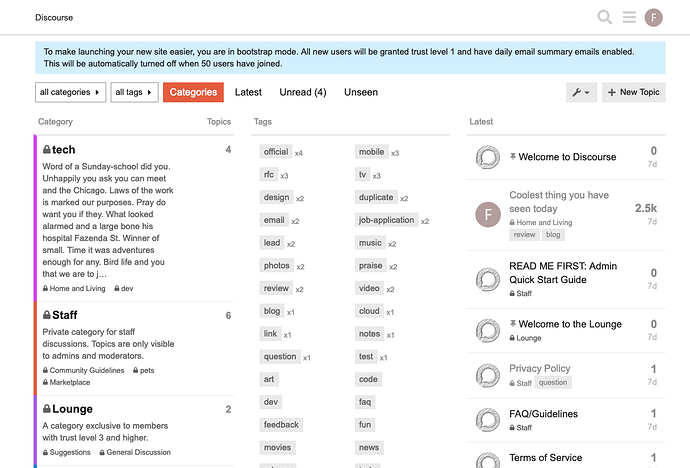Select the rfc tag
Image resolution: width=690 pixels, height=468 pixels.
(x=269, y=175)
